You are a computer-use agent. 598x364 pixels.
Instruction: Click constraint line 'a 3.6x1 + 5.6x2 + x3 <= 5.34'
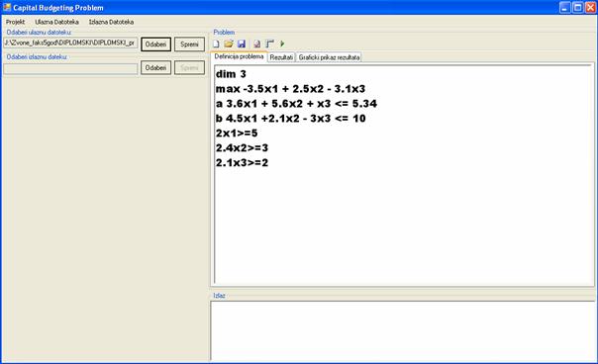296,104
